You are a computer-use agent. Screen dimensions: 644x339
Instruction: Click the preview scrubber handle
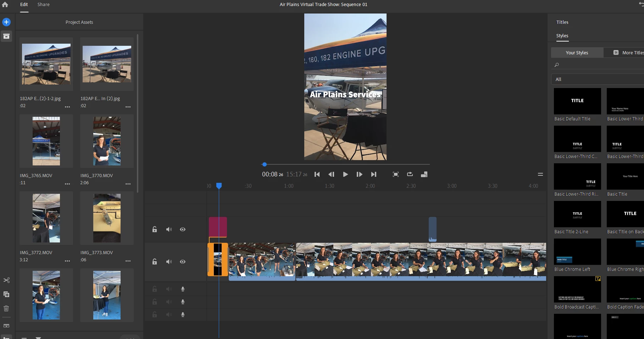(264, 164)
